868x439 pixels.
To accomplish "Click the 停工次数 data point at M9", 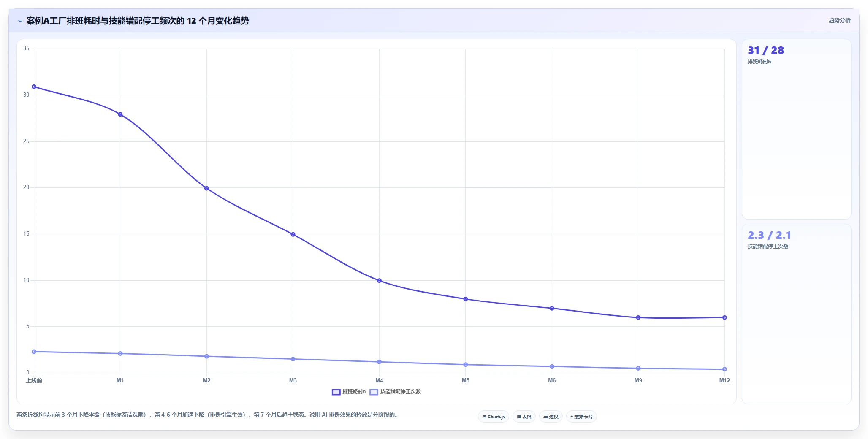I will click(x=638, y=369).
